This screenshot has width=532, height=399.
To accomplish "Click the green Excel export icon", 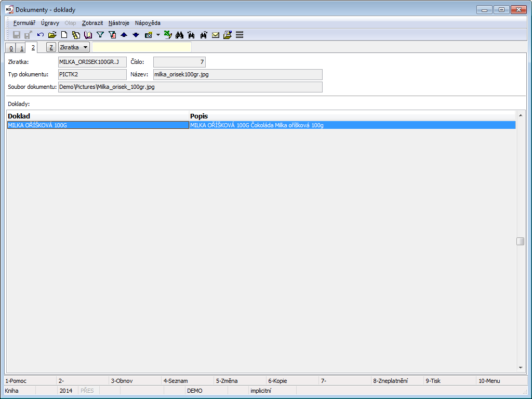I will 168,35.
